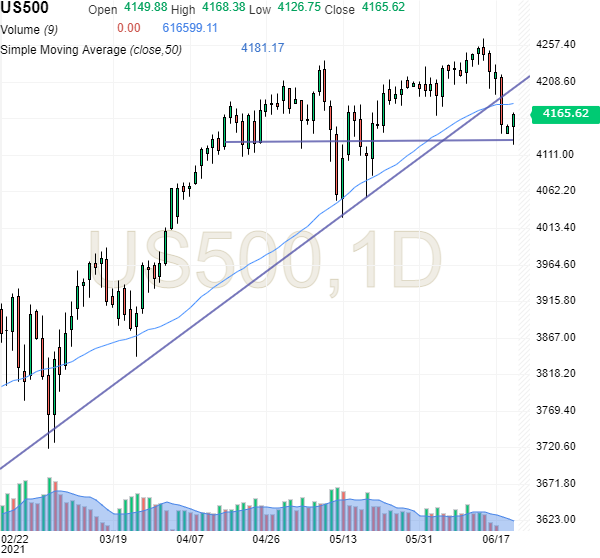Click the 06/17 date axis label
600x558 pixels.
click(497, 537)
